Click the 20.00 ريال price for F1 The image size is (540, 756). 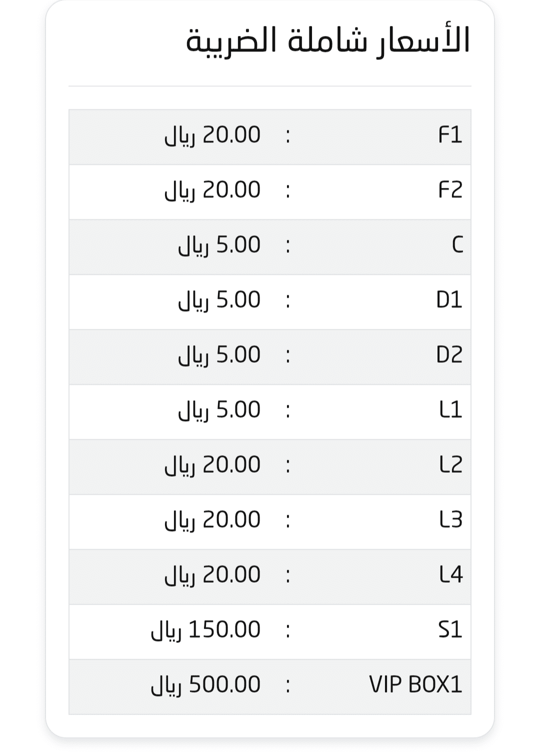tap(212, 135)
